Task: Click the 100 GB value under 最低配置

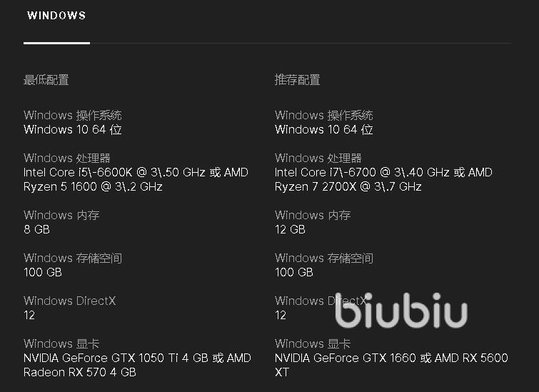Action: (43, 272)
